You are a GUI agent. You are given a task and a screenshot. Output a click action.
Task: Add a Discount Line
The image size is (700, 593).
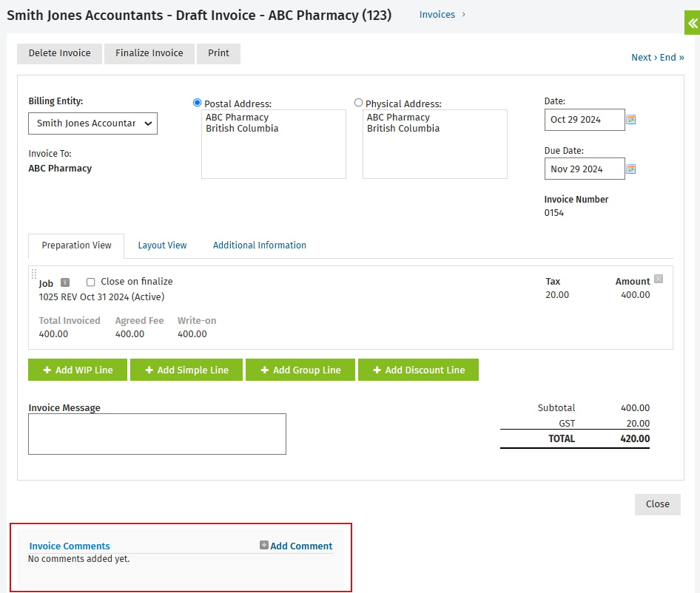[x=418, y=370]
